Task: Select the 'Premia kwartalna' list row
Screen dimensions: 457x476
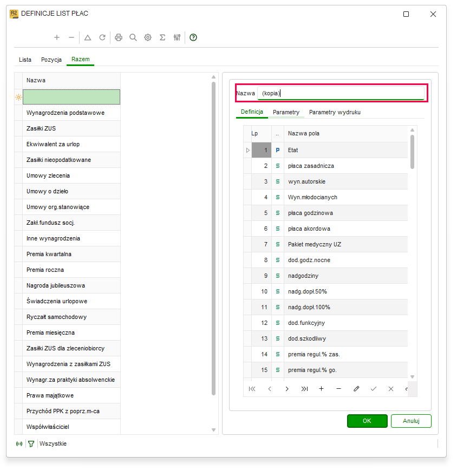Action: [x=71, y=255]
